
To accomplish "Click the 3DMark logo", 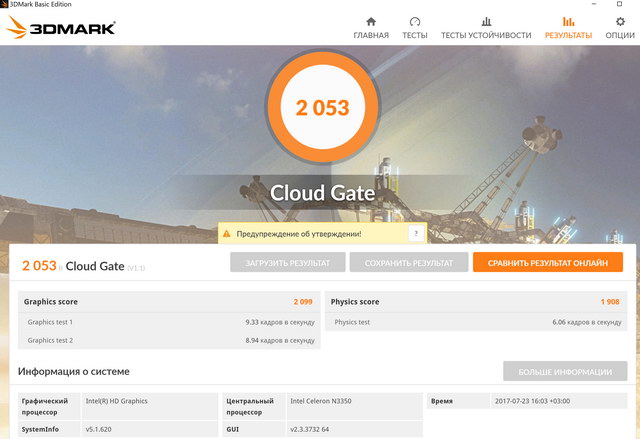I will tap(61, 27).
